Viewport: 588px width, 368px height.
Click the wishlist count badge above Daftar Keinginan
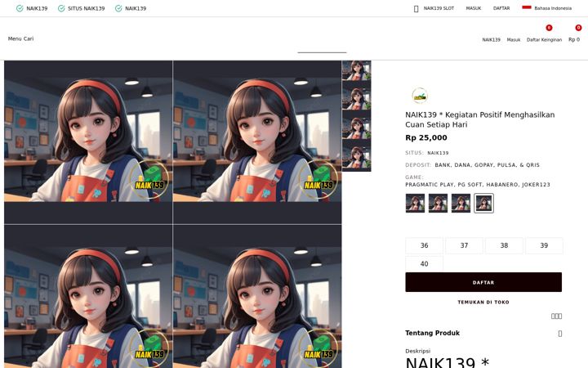pyautogui.click(x=549, y=28)
